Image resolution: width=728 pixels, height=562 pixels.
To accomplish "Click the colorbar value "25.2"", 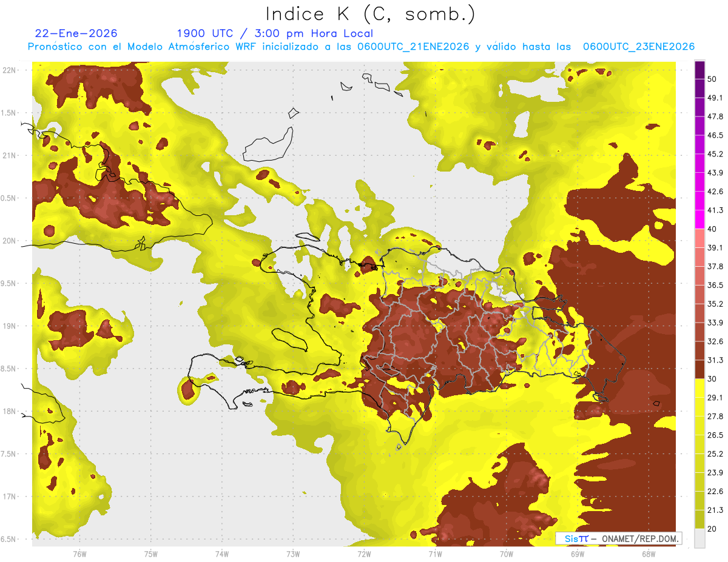I will pyautogui.click(x=715, y=453).
